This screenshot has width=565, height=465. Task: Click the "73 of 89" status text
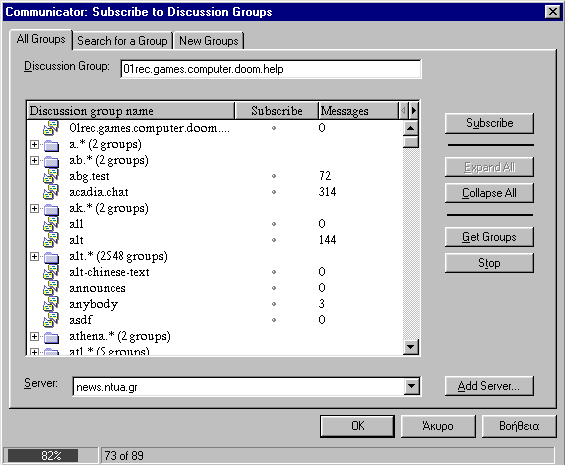[x=124, y=456]
